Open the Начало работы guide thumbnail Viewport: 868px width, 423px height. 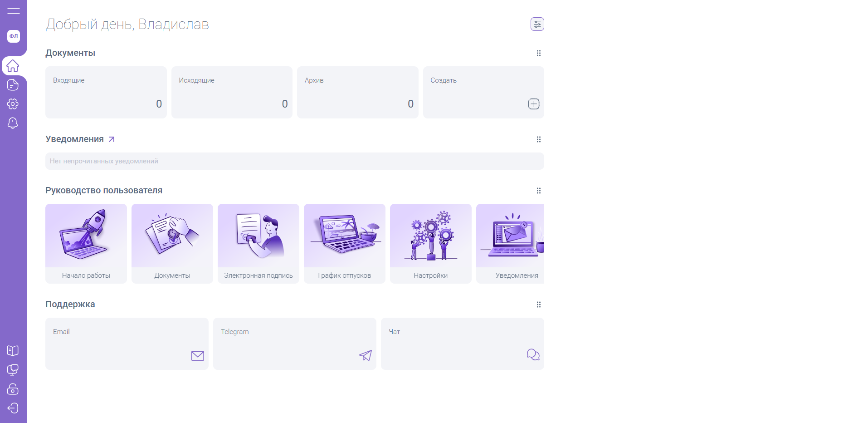[x=86, y=236]
